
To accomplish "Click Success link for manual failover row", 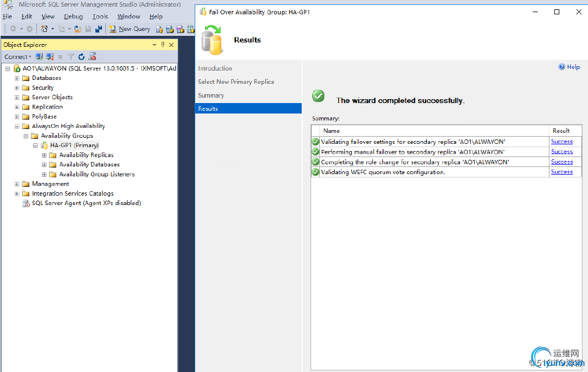I will [562, 152].
